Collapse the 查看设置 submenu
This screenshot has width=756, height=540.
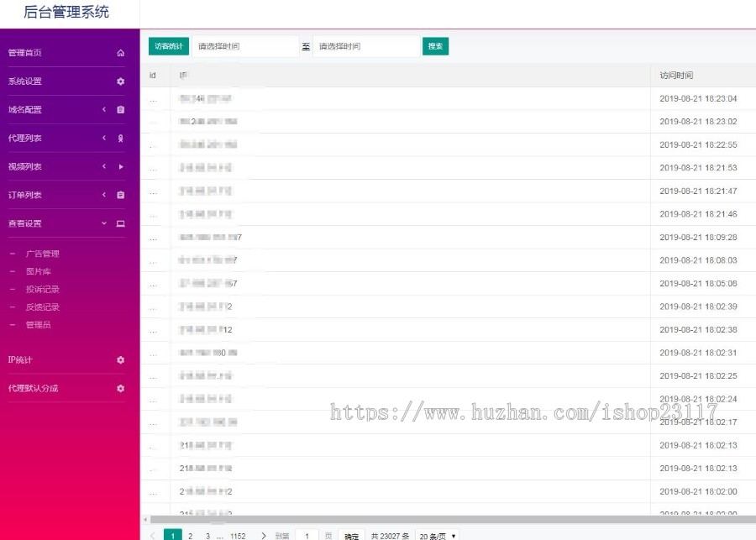[x=104, y=223]
